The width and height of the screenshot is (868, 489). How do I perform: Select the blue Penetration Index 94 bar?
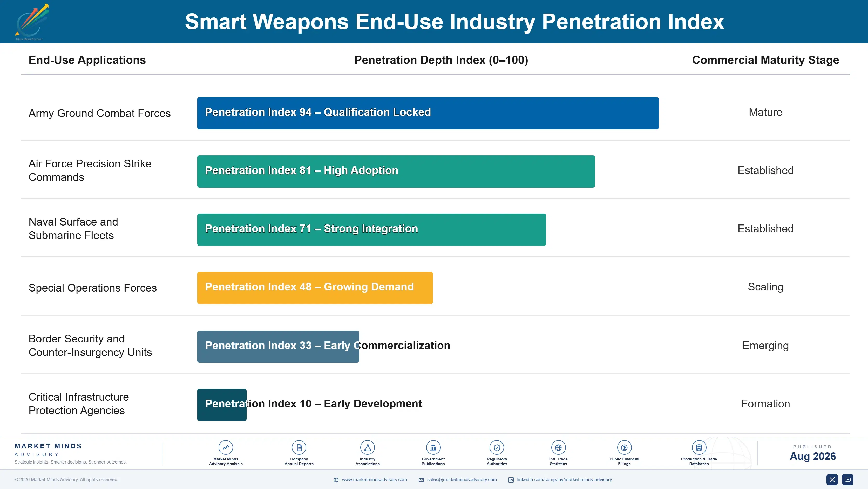pos(428,113)
